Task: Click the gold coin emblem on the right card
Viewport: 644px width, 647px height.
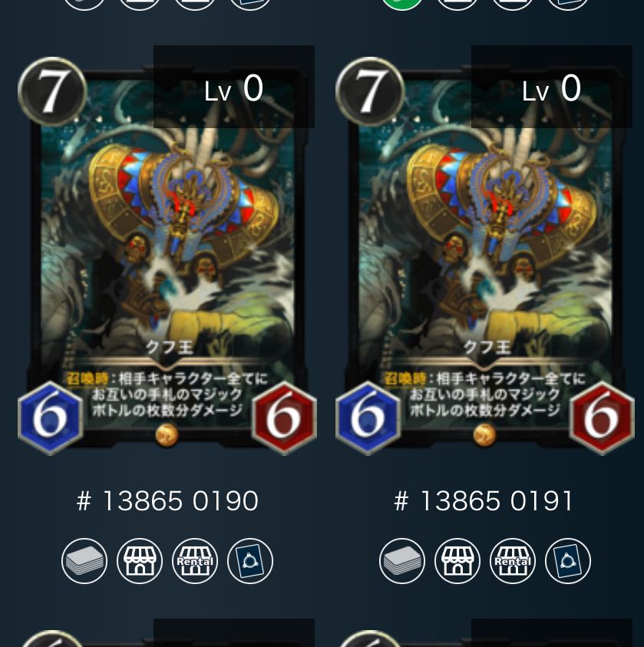Action: [484, 435]
